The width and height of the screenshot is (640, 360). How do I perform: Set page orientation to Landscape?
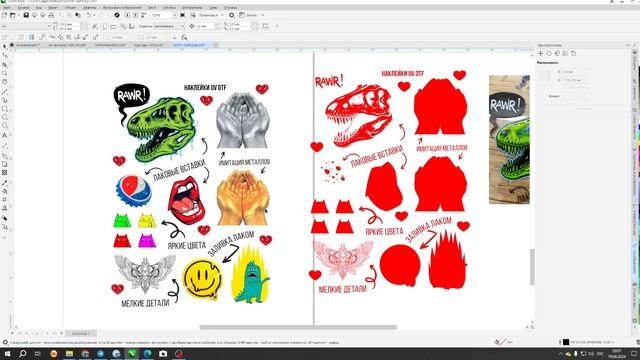click(x=113, y=26)
